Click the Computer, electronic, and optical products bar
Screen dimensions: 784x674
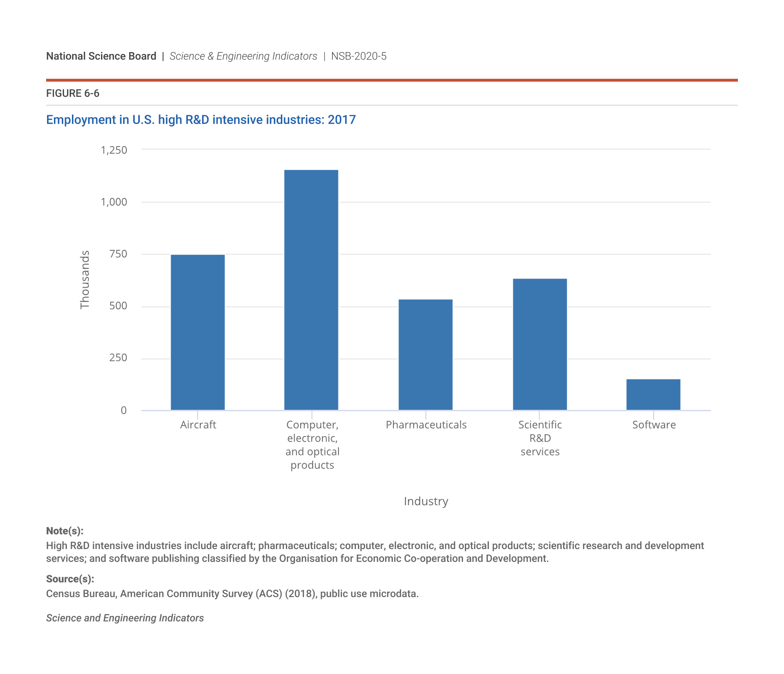coord(311,290)
